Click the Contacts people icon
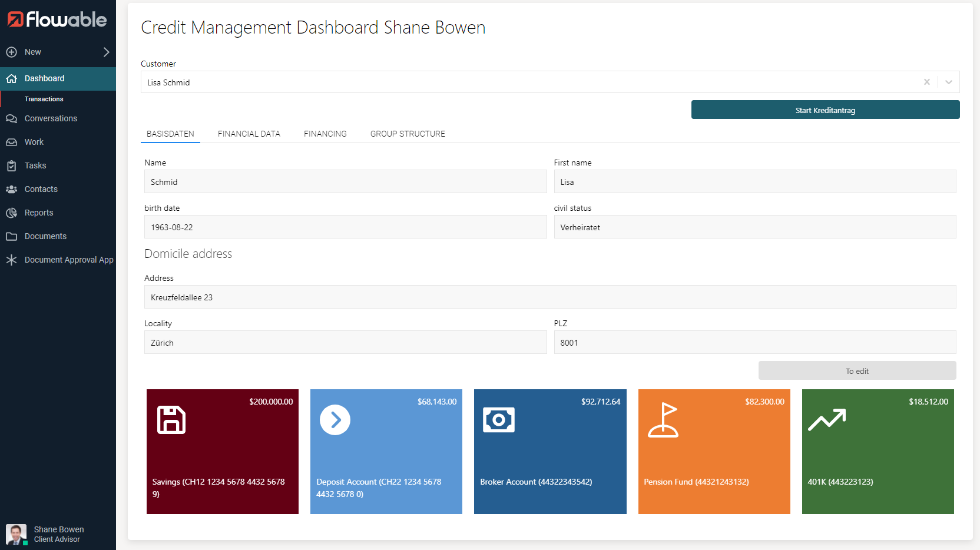980x550 pixels. click(11, 189)
